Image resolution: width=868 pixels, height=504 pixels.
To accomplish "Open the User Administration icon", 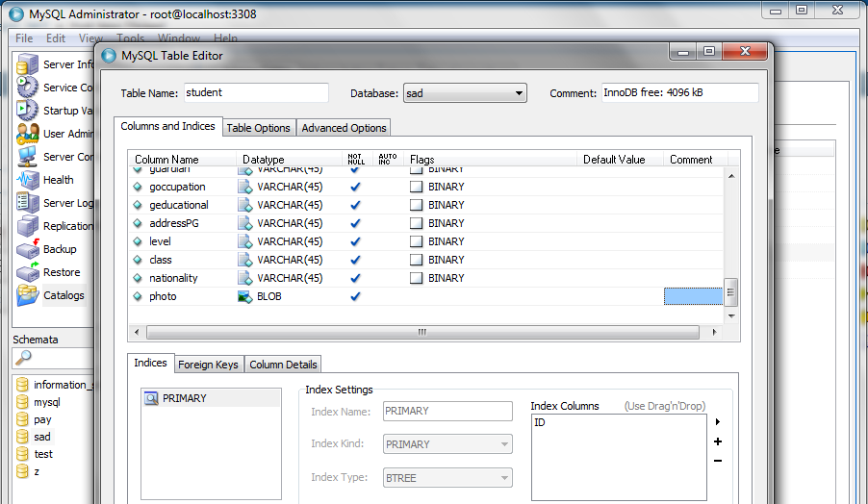I will coord(27,134).
